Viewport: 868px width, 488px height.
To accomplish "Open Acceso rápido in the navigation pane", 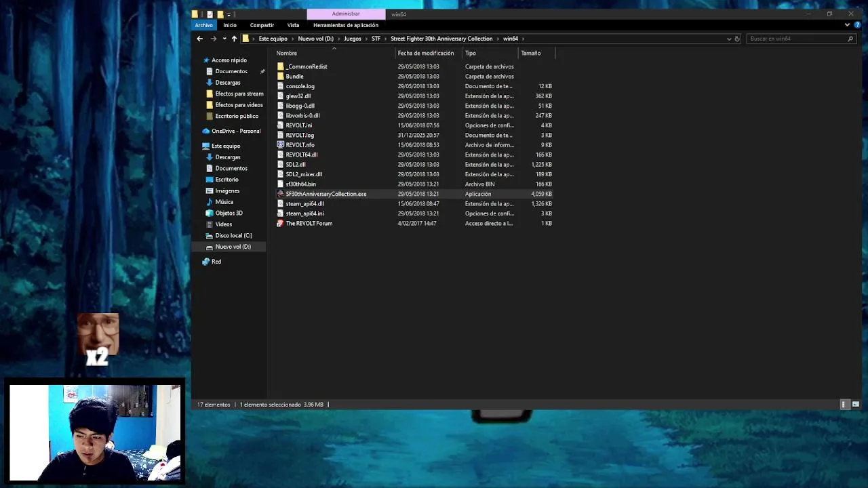I will coord(229,60).
